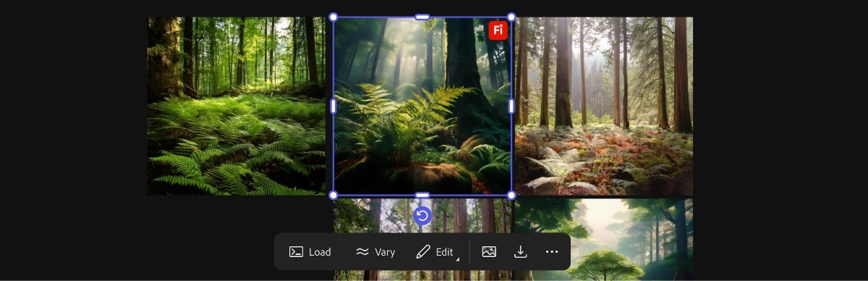
Task: Open the more options ellipsis menu
Action: point(552,252)
